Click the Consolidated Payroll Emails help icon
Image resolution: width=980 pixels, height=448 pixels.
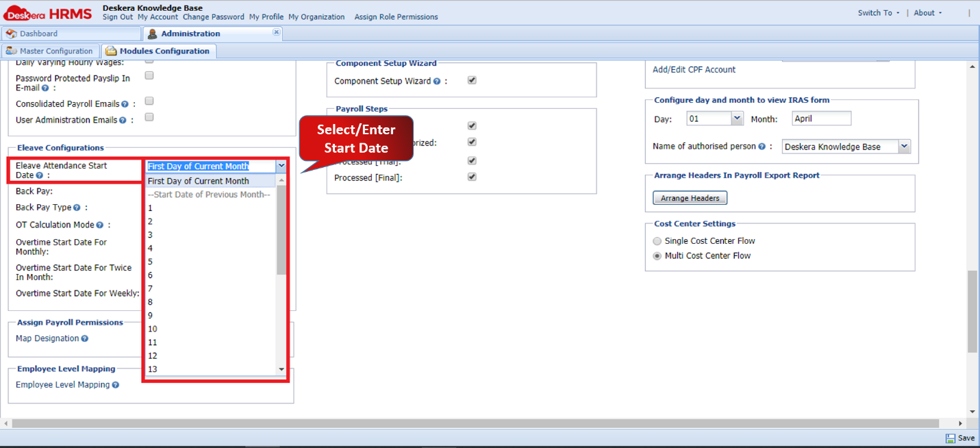coord(125,103)
